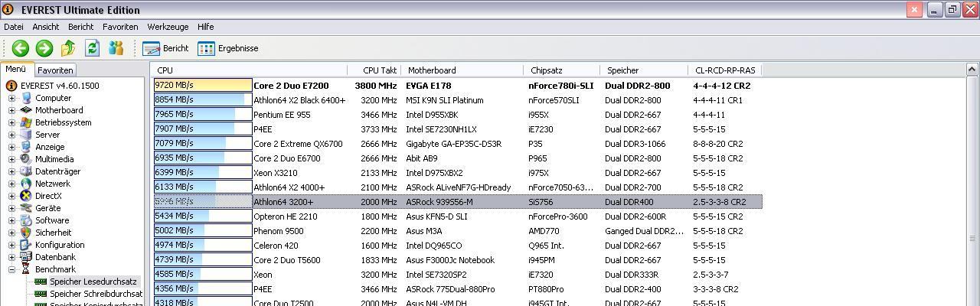Select the Phenom 9500 row
The height and width of the screenshot is (306, 980).
(457, 231)
